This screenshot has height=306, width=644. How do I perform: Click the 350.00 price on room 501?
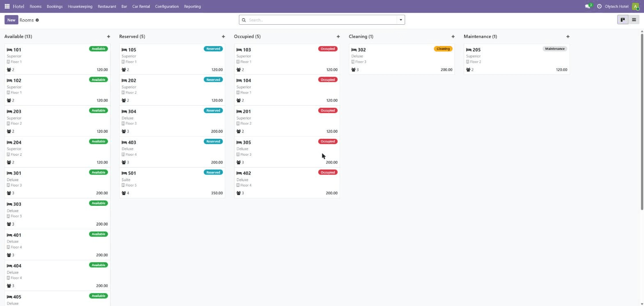pos(217,193)
